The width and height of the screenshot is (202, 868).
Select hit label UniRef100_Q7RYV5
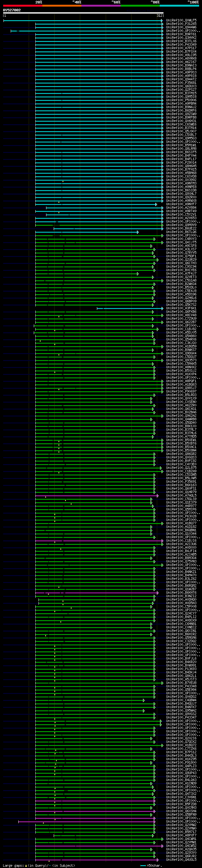click(x=181, y=253)
